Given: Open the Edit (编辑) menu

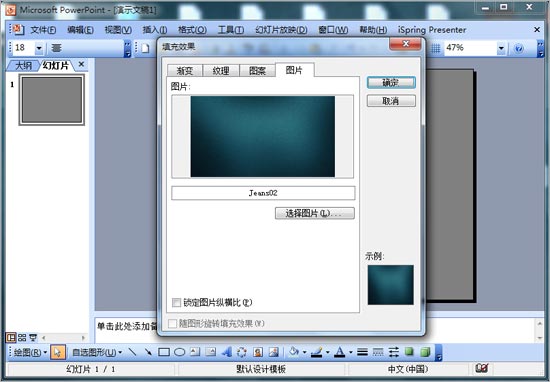Looking at the screenshot, I should point(80,30).
